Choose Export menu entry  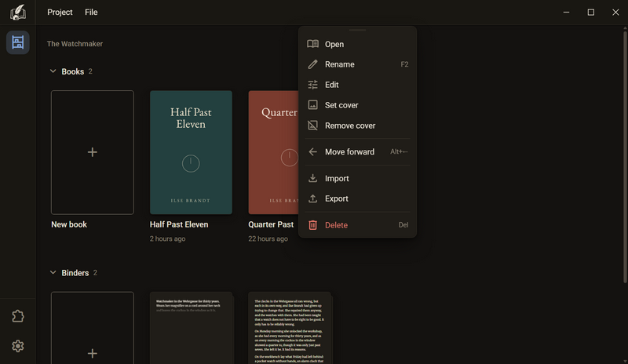pos(358,198)
